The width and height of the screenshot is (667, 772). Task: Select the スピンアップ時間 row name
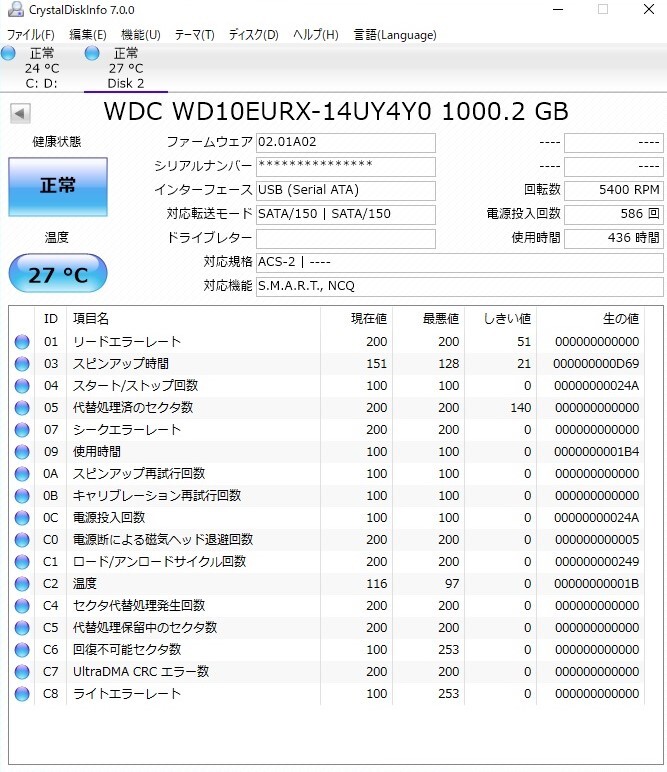(121, 364)
